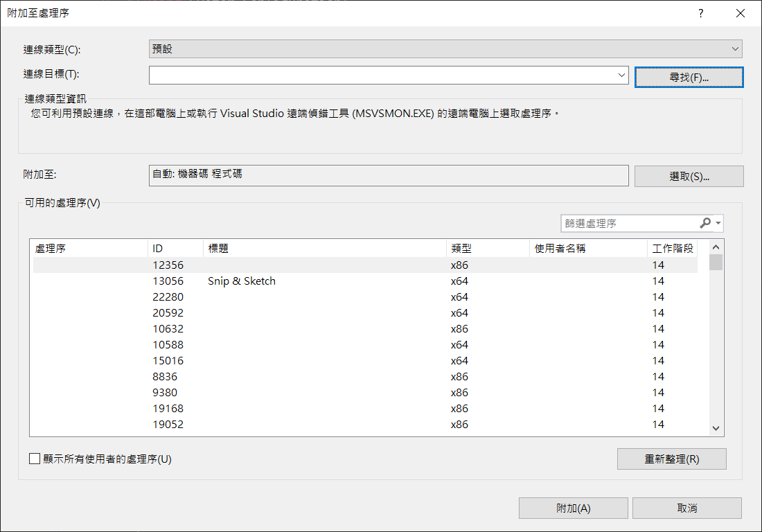
Task: Click the process list scroll down arrow
Action: (x=716, y=429)
